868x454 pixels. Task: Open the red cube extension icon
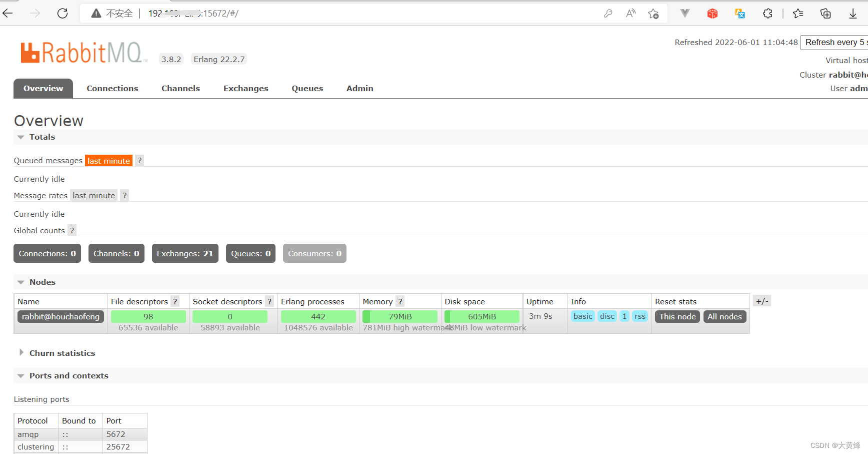pos(712,14)
